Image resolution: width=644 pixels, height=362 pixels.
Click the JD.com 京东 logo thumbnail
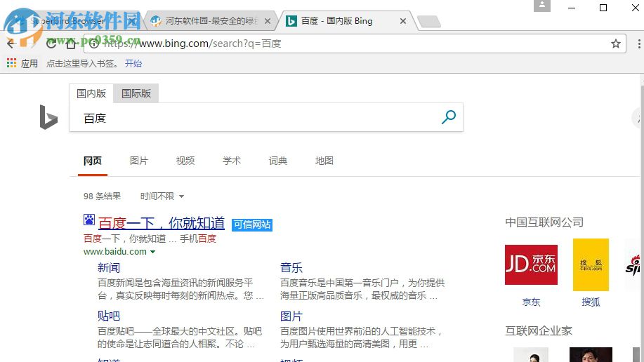pyautogui.click(x=531, y=264)
